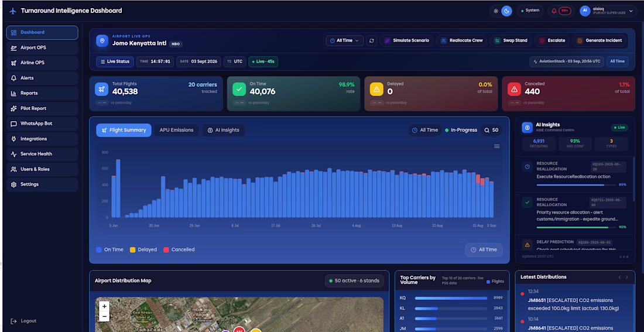Open Alerts in the sidebar
This screenshot has height=332, width=644.
42,78
